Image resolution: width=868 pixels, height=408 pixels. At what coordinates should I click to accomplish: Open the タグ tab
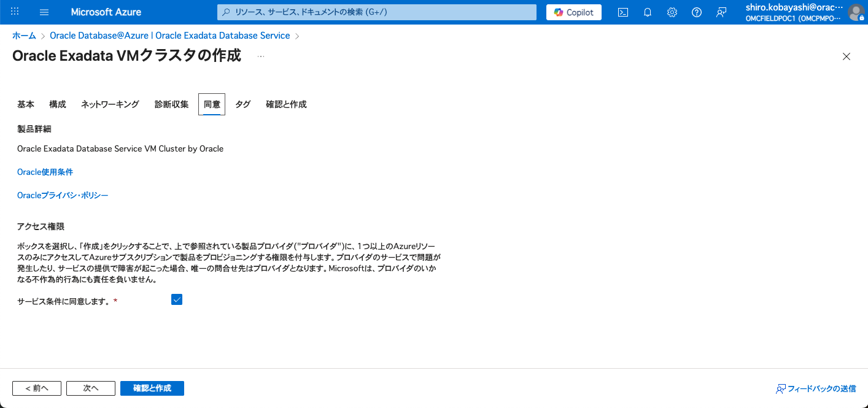pyautogui.click(x=242, y=104)
